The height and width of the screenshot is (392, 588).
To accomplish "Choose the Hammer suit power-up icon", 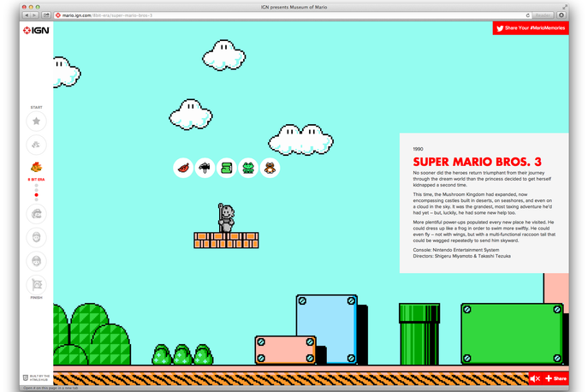I will coord(205,168).
